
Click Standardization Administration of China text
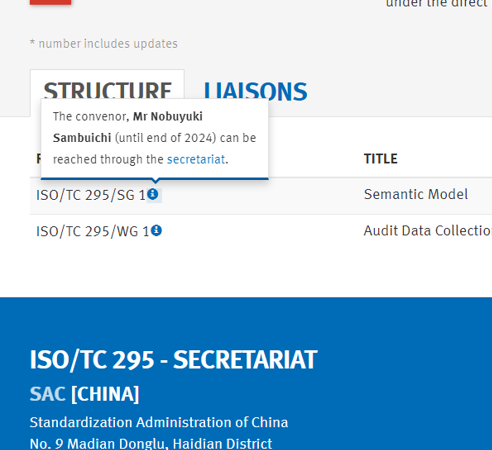pyautogui.click(x=159, y=422)
